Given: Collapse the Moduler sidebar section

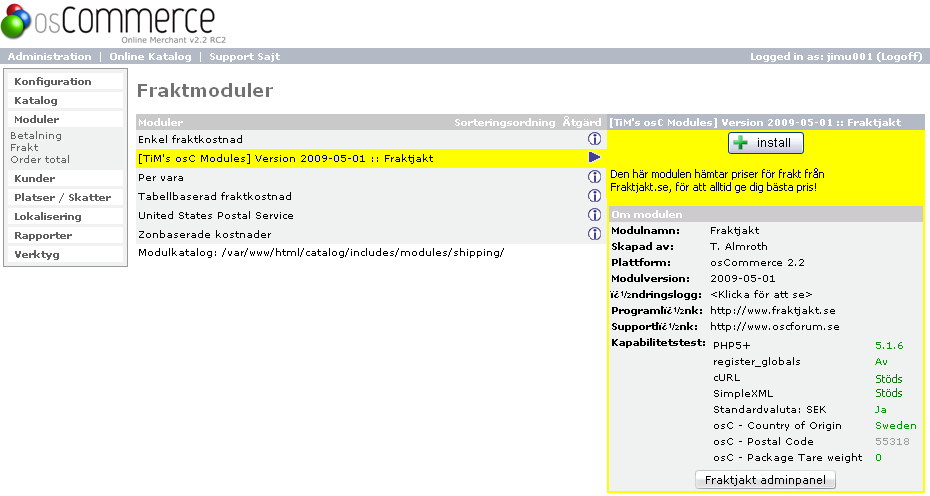Looking at the screenshot, I should coord(65,119).
